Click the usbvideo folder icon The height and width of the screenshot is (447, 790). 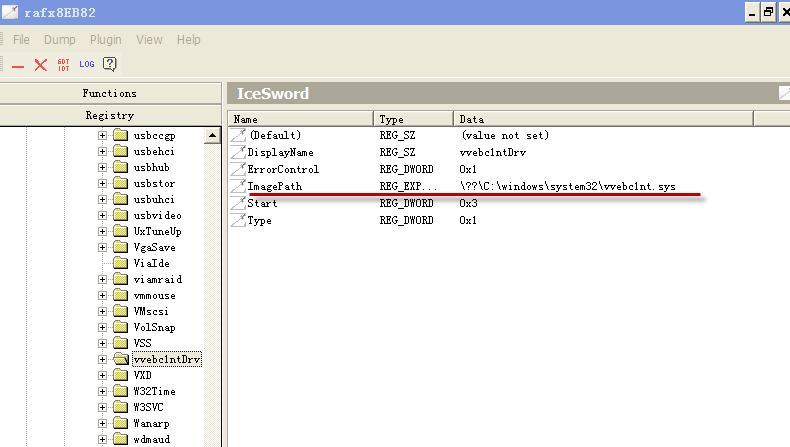(x=120, y=215)
